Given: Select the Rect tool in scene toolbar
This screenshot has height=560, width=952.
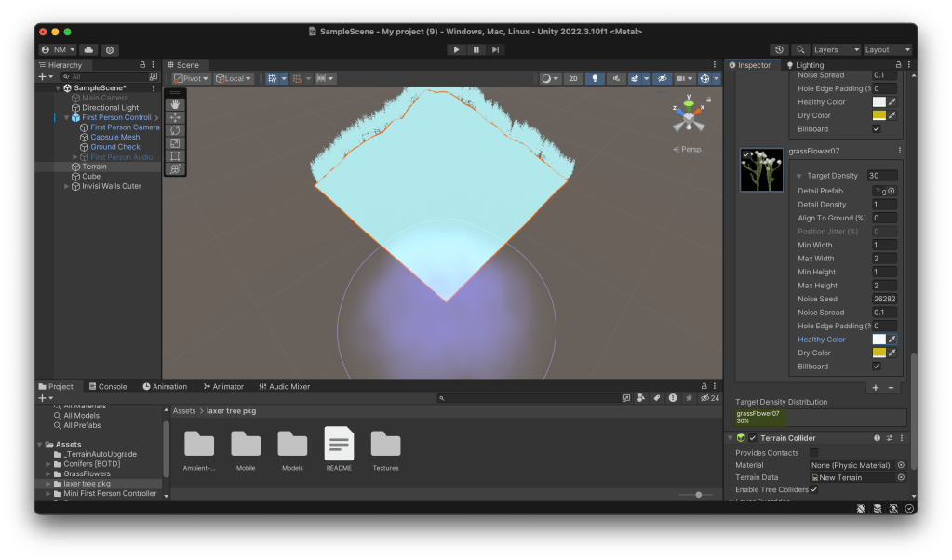Looking at the screenshot, I should tap(175, 156).
